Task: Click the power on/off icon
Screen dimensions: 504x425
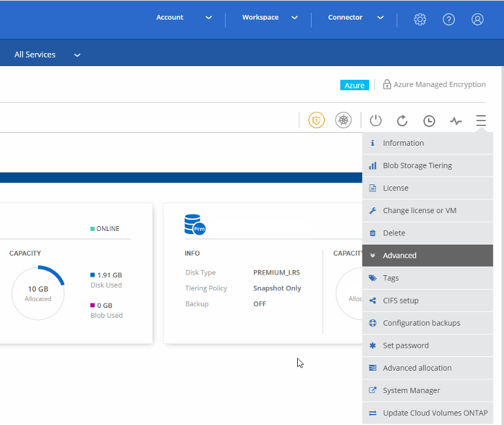Action: pyautogui.click(x=376, y=120)
